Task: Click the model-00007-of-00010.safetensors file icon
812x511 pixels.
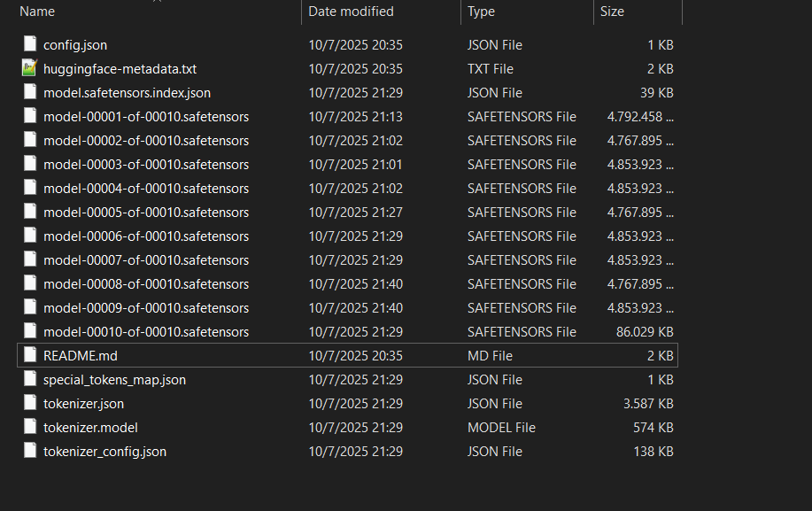Action: (x=30, y=259)
